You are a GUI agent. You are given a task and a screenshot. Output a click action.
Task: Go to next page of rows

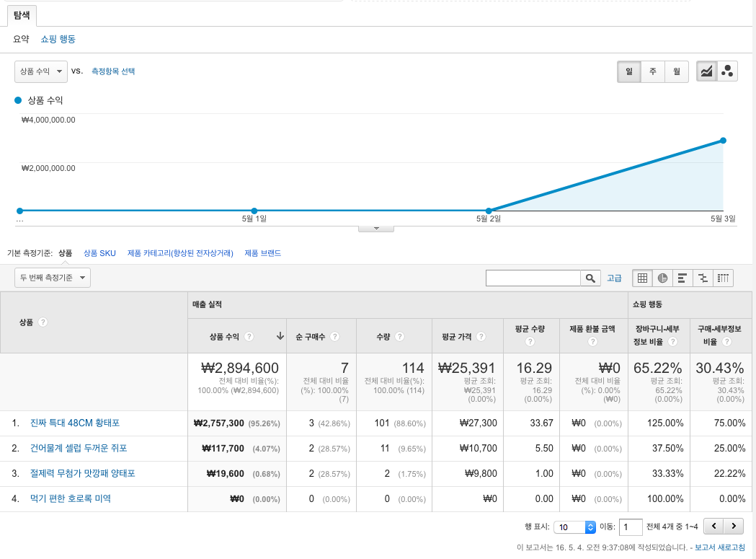734,526
